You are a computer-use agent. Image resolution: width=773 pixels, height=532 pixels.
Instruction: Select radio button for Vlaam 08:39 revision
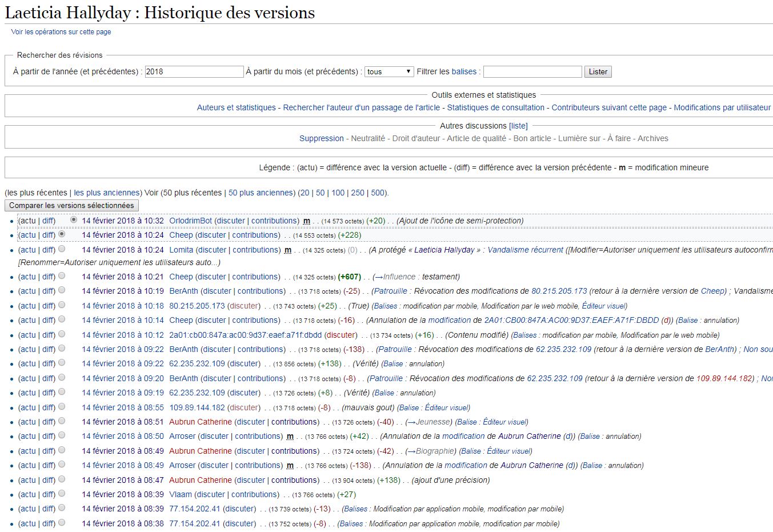pyautogui.click(x=62, y=493)
